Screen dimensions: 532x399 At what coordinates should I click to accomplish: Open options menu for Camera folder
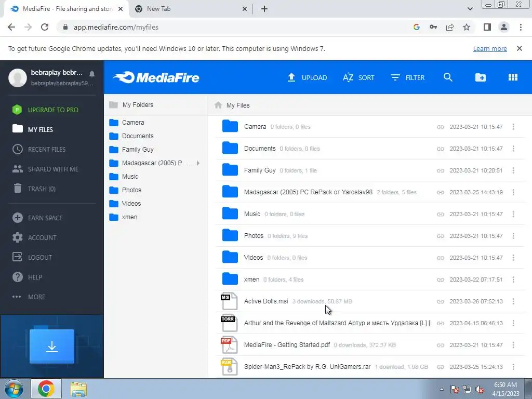click(x=513, y=127)
